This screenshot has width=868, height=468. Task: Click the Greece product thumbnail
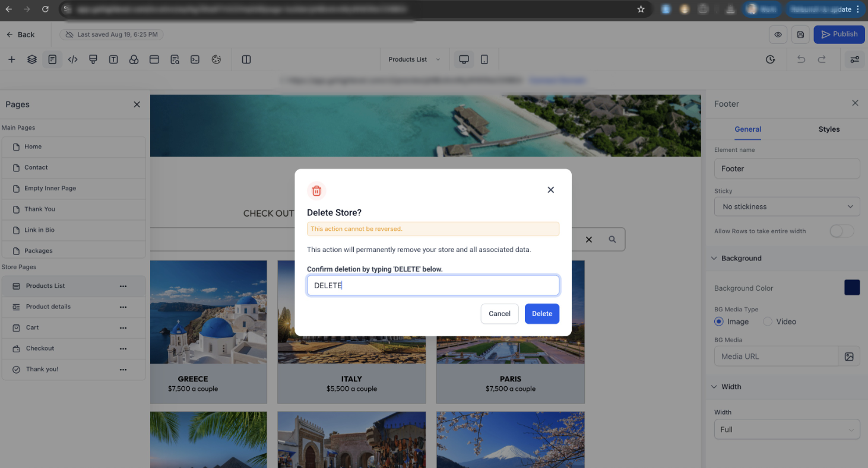[208, 312]
